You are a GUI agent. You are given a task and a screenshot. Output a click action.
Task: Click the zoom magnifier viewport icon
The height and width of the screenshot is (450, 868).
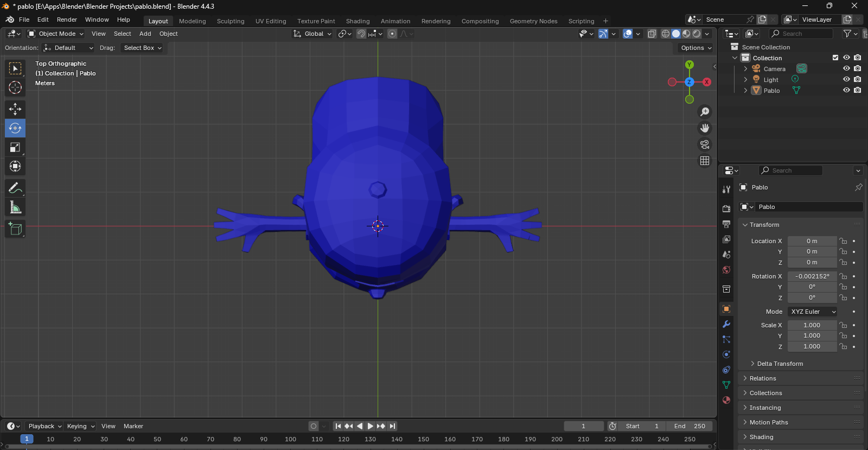point(705,112)
